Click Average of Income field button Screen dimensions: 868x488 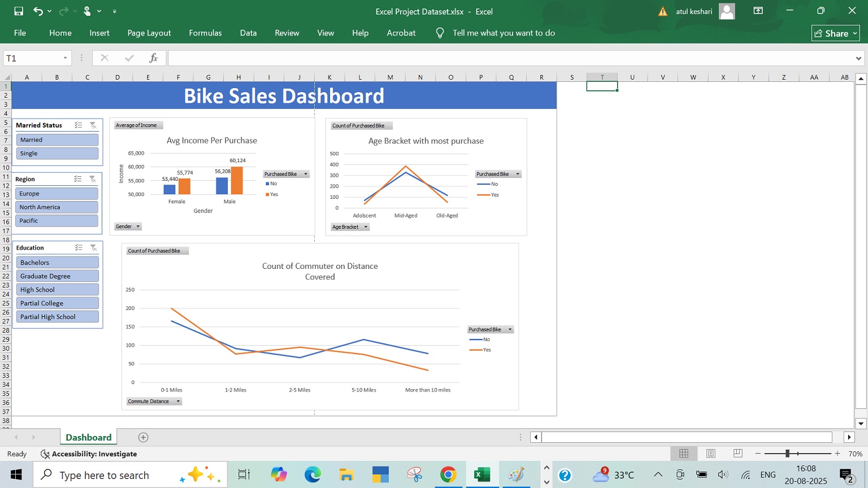click(138, 125)
